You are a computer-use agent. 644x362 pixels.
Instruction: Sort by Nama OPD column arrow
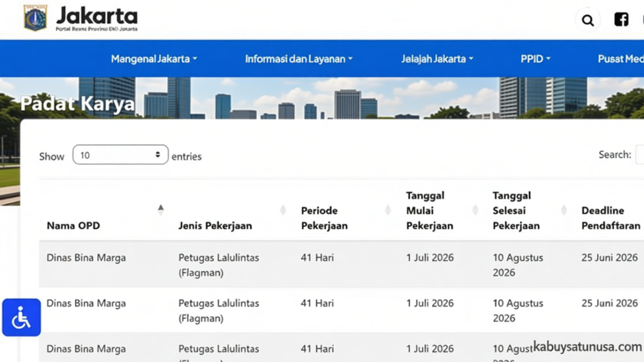point(160,210)
